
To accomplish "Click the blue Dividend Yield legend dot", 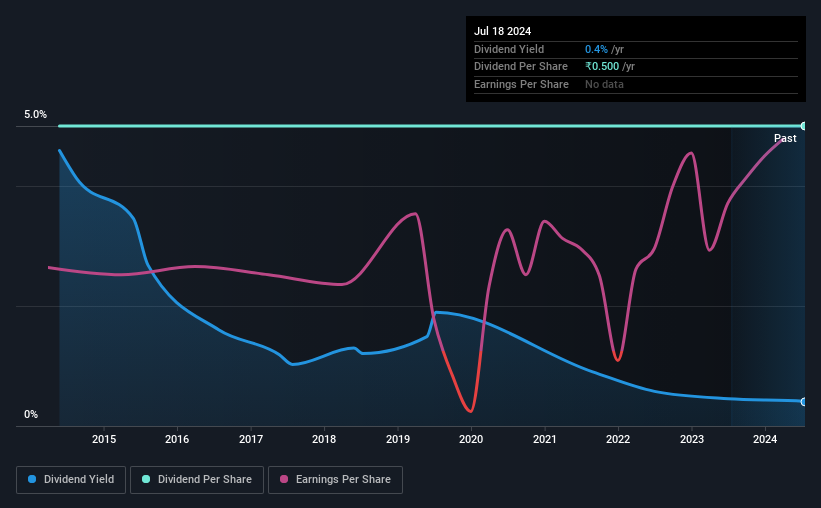I will pos(32,479).
